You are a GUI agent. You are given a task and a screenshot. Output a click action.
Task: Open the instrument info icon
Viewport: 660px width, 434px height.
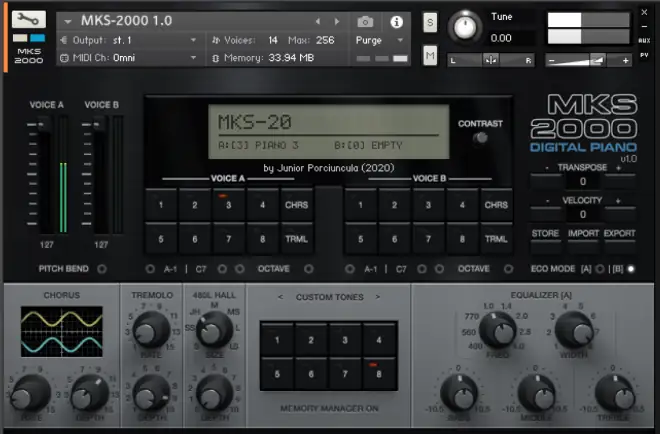pos(396,22)
